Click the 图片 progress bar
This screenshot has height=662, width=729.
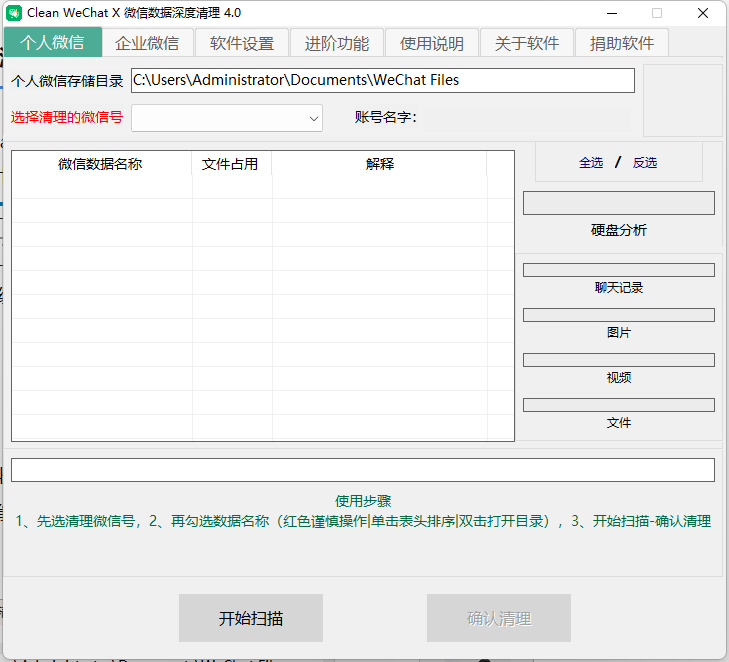point(618,315)
